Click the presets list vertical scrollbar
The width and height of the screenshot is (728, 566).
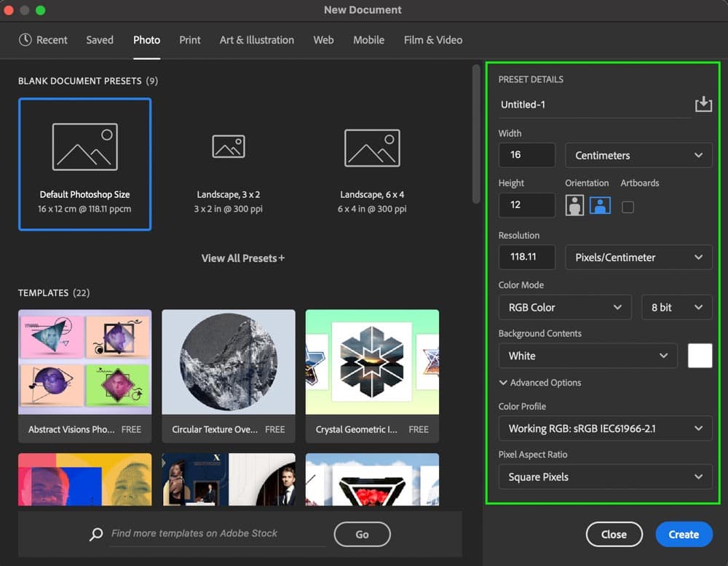coord(476,134)
